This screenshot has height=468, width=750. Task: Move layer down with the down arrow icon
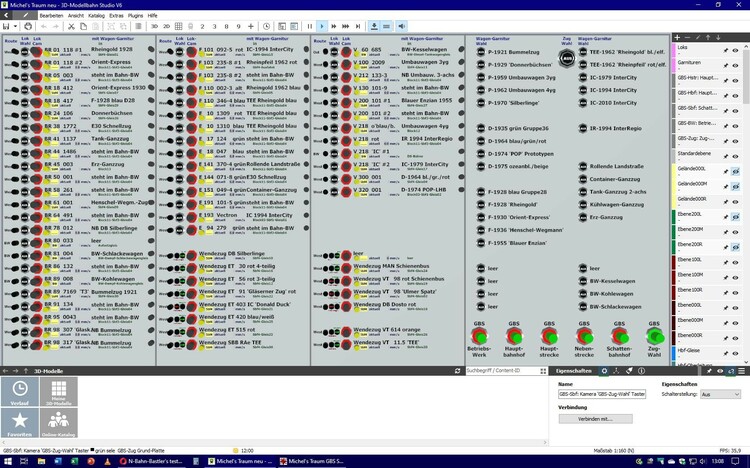click(x=718, y=37)
